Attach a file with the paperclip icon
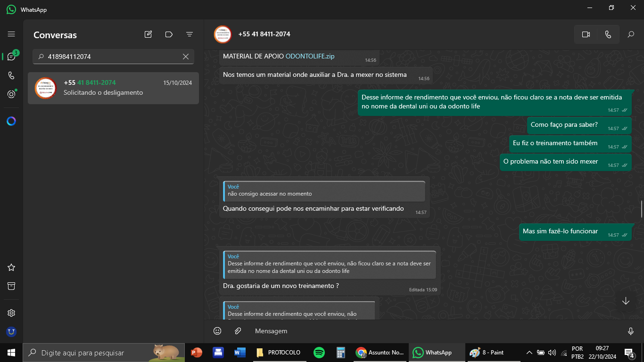644x362 pixels. 238,331
